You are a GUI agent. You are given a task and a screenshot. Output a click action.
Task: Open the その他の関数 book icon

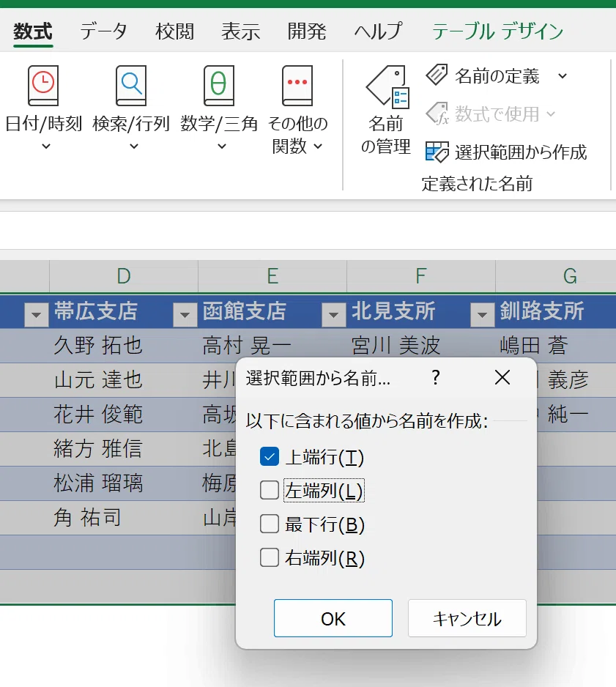(x=297, y=86)
